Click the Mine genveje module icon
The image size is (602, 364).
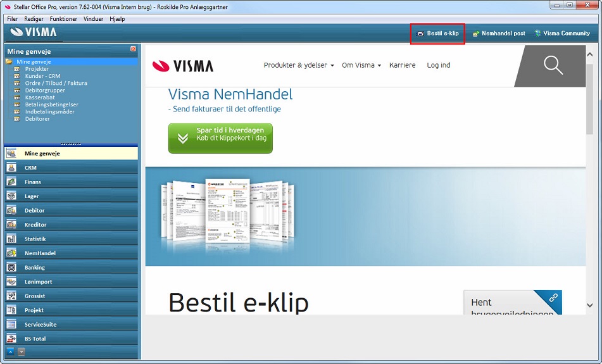11,153
